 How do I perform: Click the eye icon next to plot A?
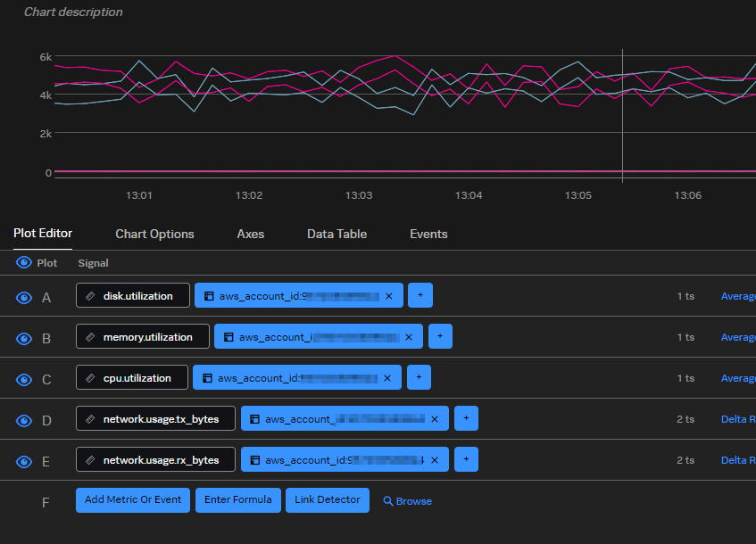point(24,295)
